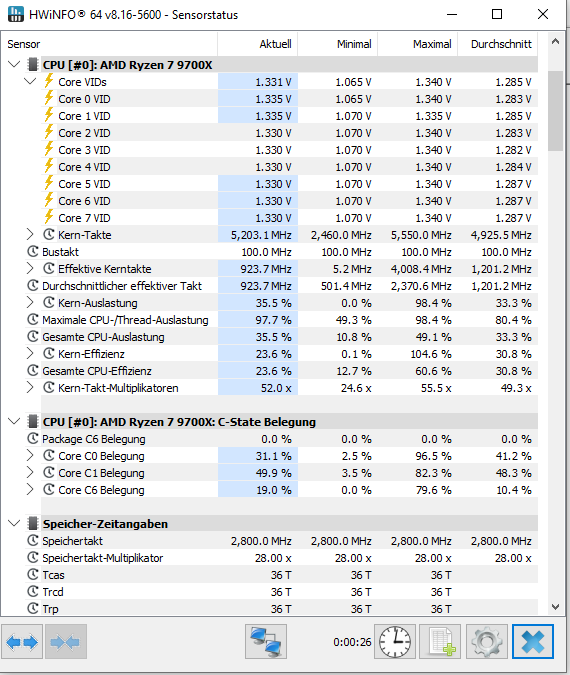Image resolution: width=570 pixels, height=675 pixels.
Task: Collapse the Speicher-Zeitangaben group
Action: (14, 523)
